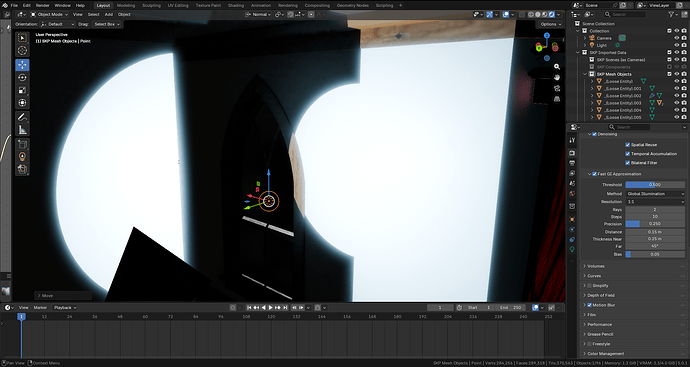Open the Orientation Default dropdown
The image size is (690, 367).
[x=57, y=24]
